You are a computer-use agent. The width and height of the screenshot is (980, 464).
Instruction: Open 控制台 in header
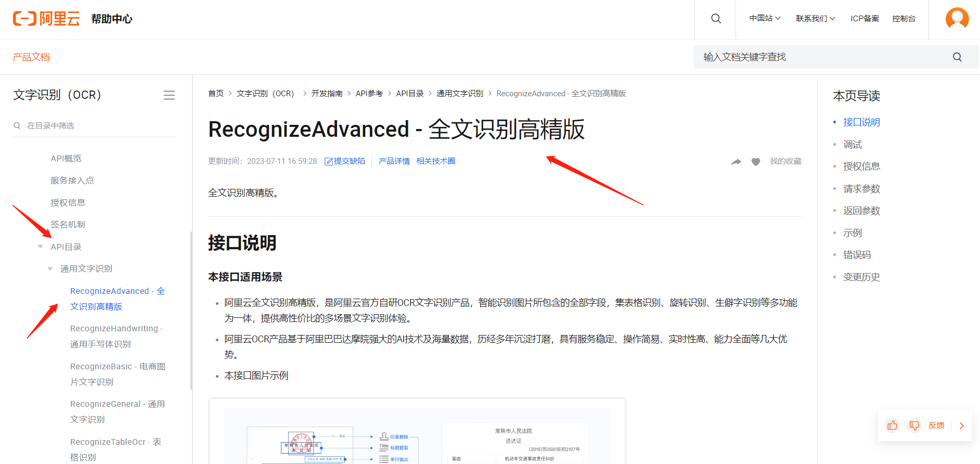point(904,18)
